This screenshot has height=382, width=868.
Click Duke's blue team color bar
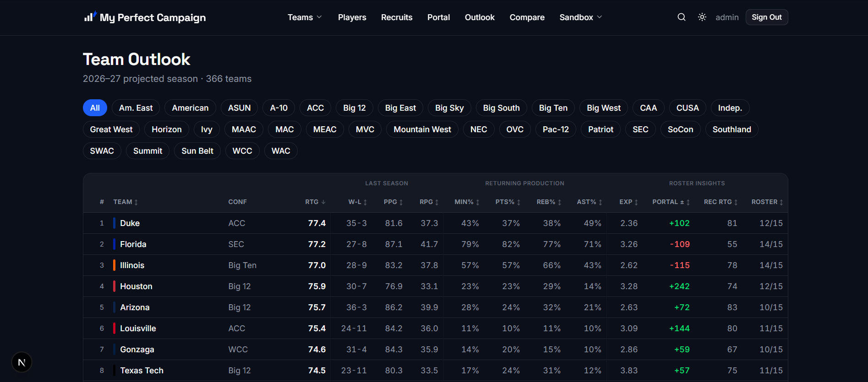point(114,223)
